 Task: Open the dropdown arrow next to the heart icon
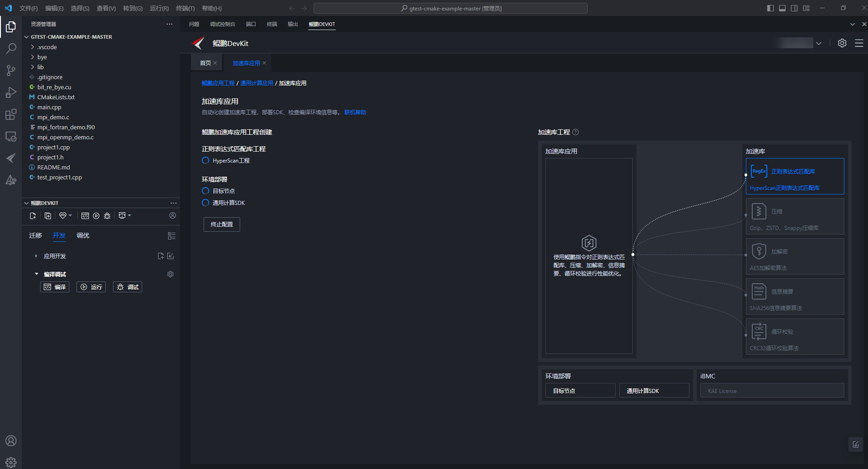coord(70,215)
